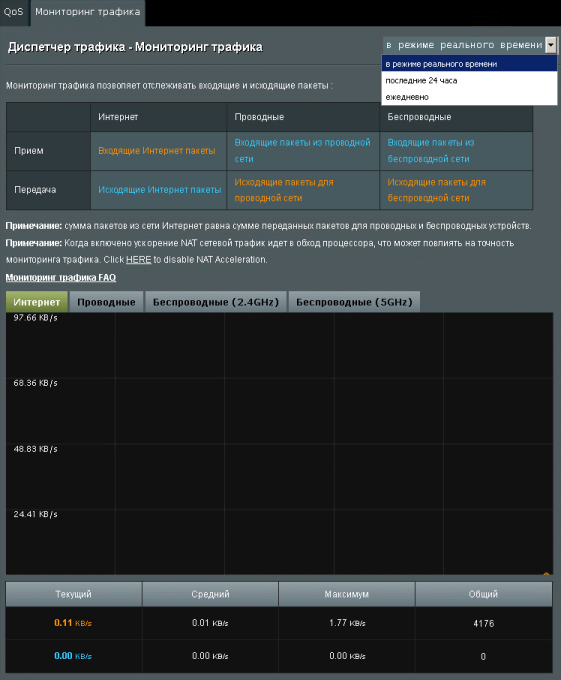This screenshot has height=680, width=561.
Task: Click 'Исходящие пакеты для беспроводной сети' text
Action: point(436,190)
